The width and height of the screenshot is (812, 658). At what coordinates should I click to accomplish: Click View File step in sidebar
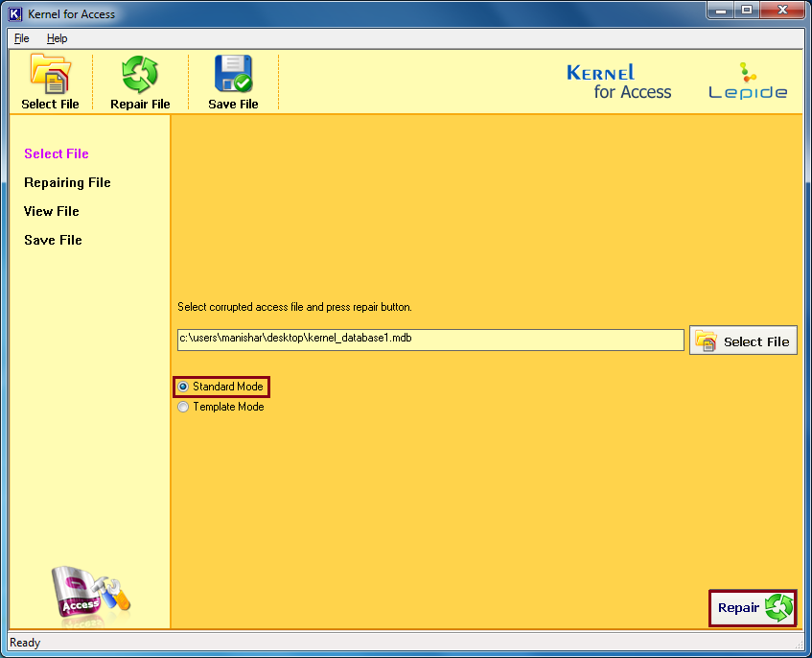[x=51, y=211]
